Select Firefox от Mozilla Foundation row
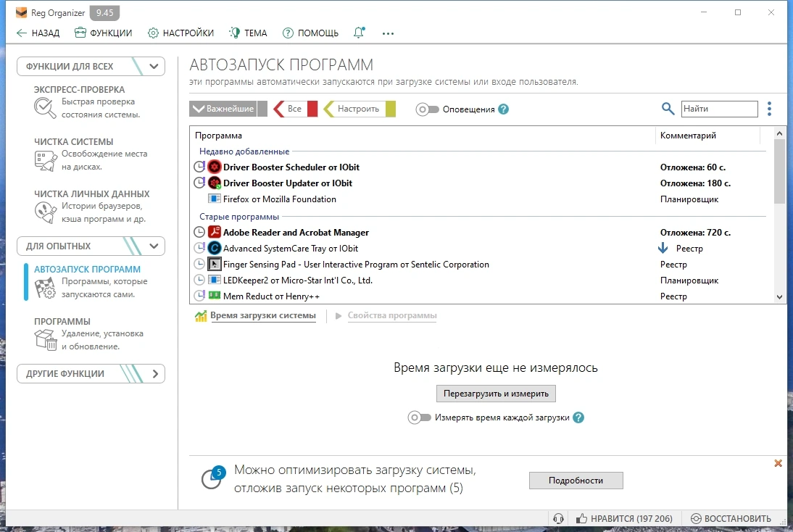 pyautogui.click(x=479, y=199)
